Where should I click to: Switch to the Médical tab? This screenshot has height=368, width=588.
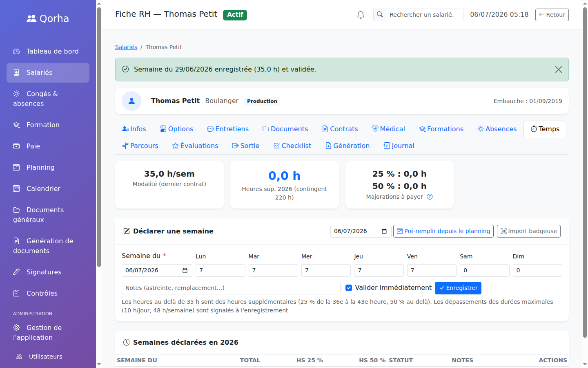[x=388, y=129]
